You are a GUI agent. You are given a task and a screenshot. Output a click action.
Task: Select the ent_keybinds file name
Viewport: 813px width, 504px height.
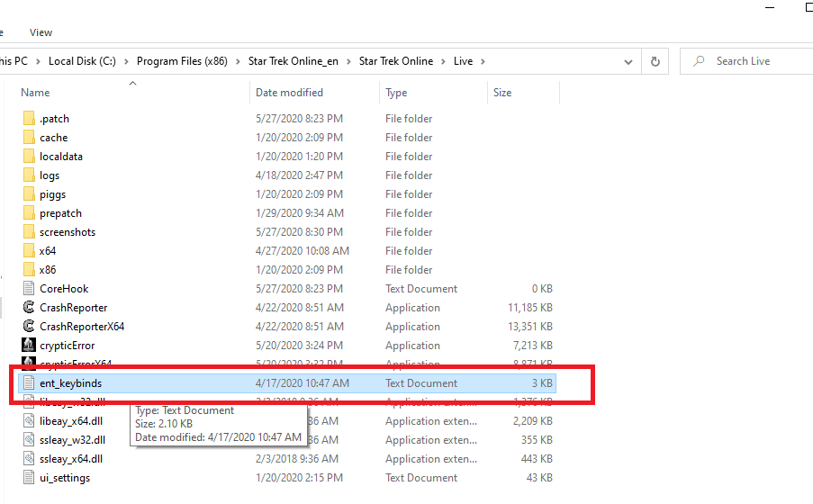tap(70, 383)
